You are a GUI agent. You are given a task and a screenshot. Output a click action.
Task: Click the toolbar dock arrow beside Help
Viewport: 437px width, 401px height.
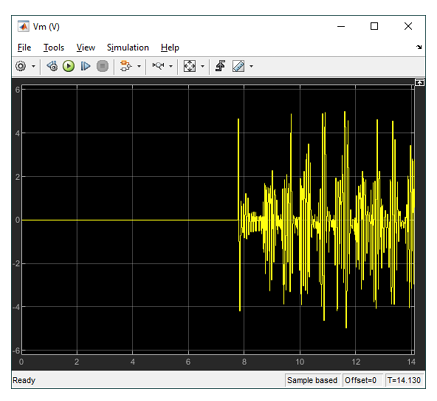coord(419,47)
